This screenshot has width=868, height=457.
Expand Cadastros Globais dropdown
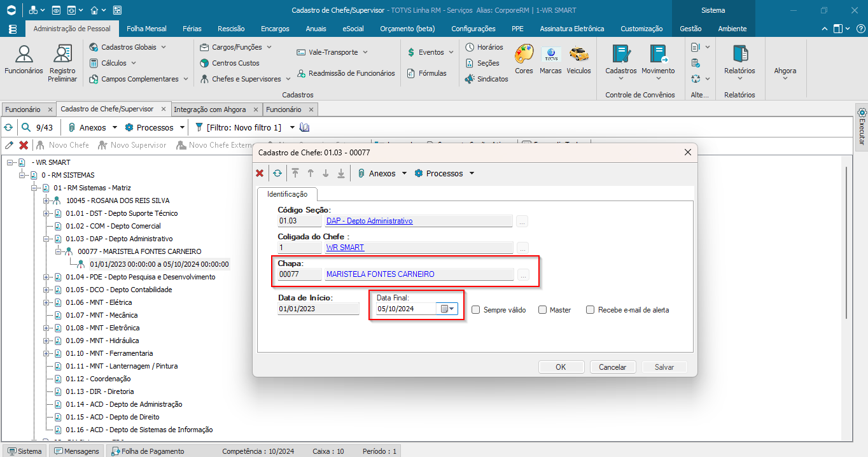pyautogui.click(x=163, y=47)
